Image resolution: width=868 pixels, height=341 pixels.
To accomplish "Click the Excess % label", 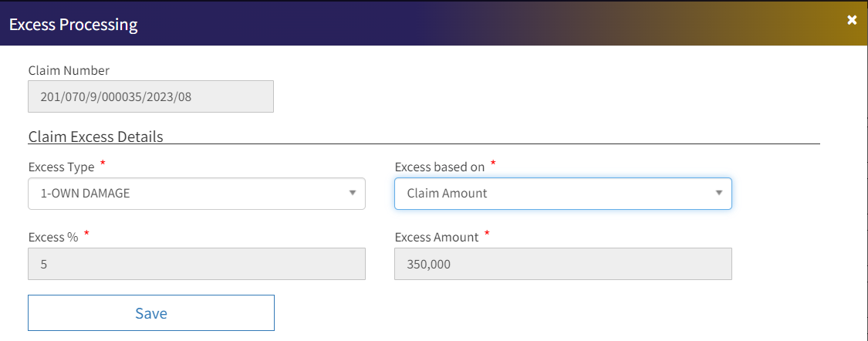I will tap(53, 237).
